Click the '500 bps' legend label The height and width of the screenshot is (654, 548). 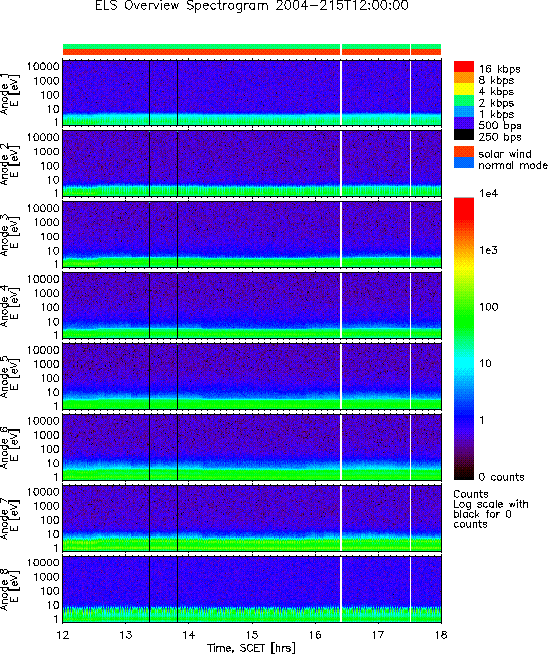point(500,126)
